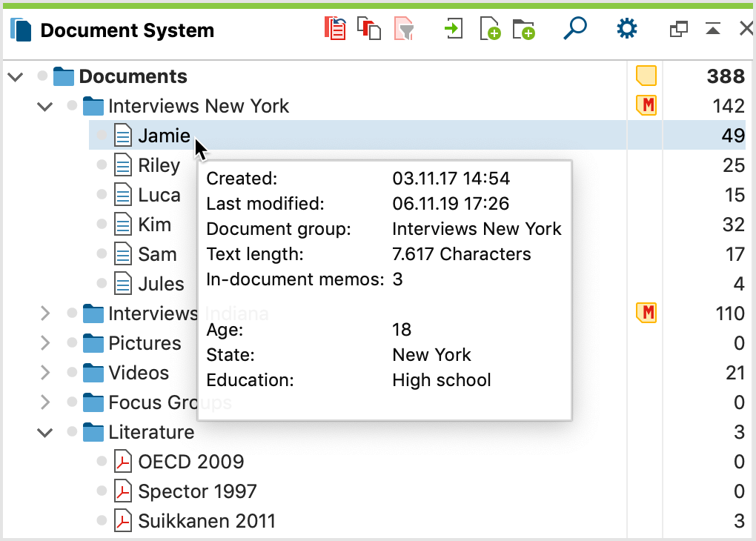
Task: Select the Pictures folder label
Action: [145, 343]
